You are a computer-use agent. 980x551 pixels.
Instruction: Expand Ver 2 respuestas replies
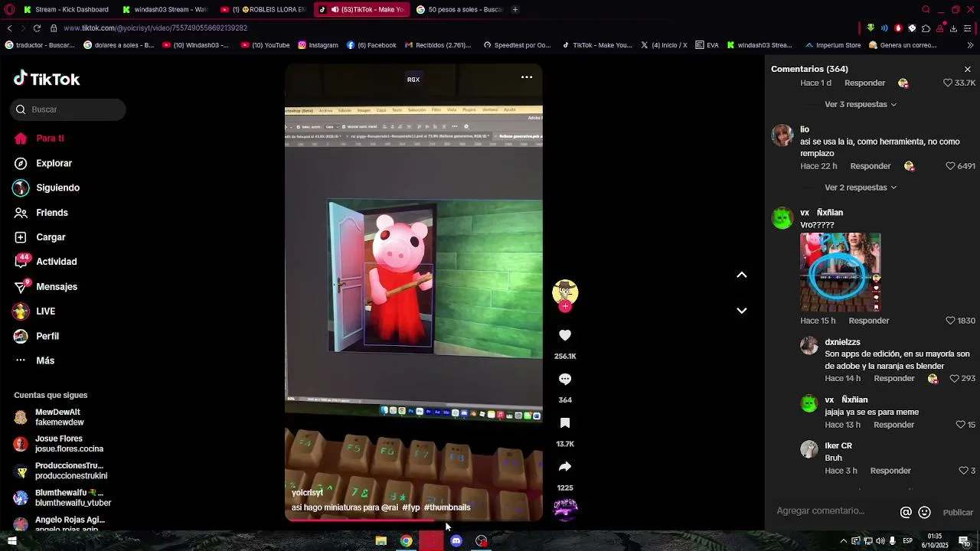pos(860,187)
